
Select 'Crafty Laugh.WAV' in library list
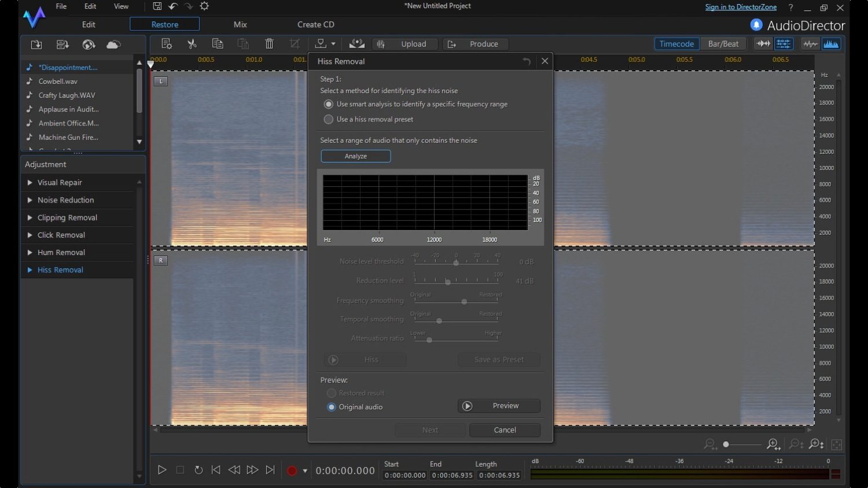(x=67, y=95)
